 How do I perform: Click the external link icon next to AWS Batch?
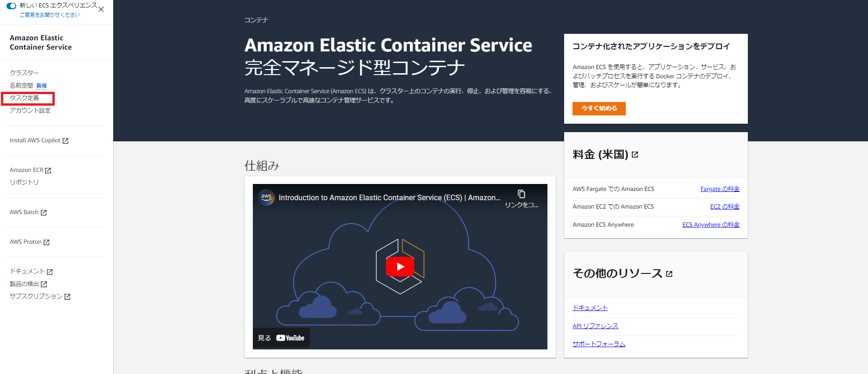coord(44,213)
